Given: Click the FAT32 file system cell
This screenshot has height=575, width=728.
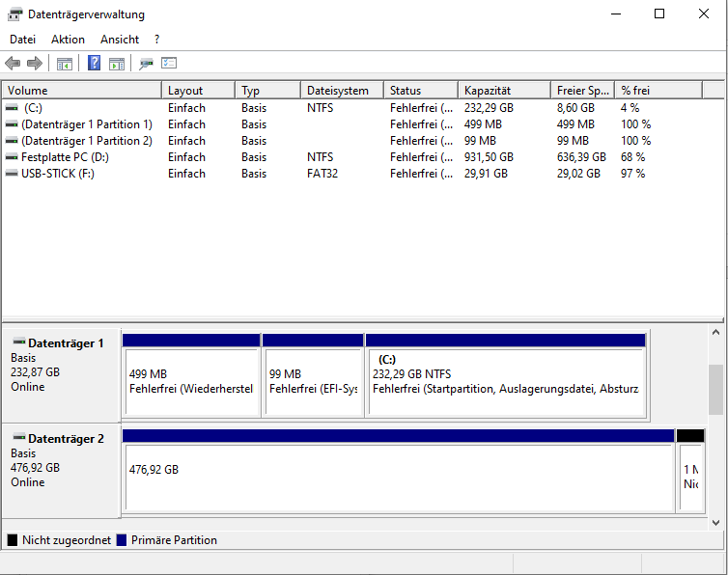Looking at the screenshot, I should [322, 174].
